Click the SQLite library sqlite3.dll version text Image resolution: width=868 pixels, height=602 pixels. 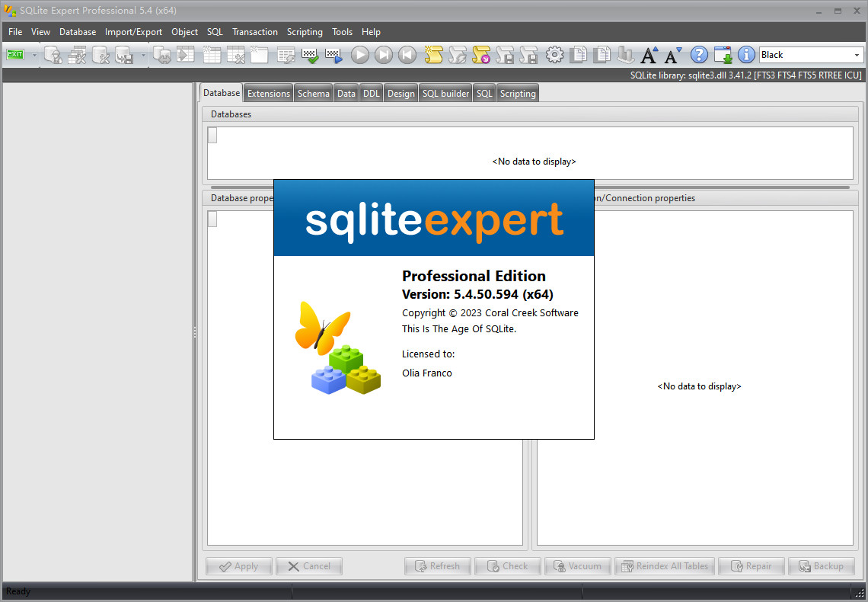745,75
